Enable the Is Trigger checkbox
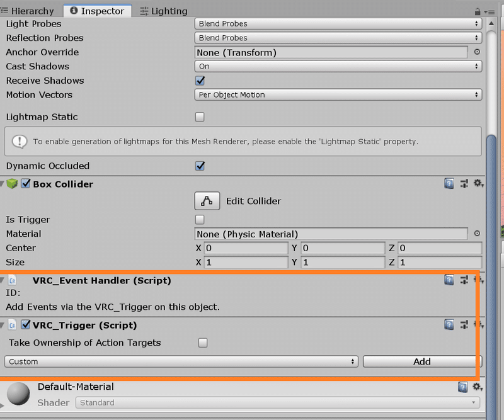The image size is (504, 420). (x=200, y=220)
